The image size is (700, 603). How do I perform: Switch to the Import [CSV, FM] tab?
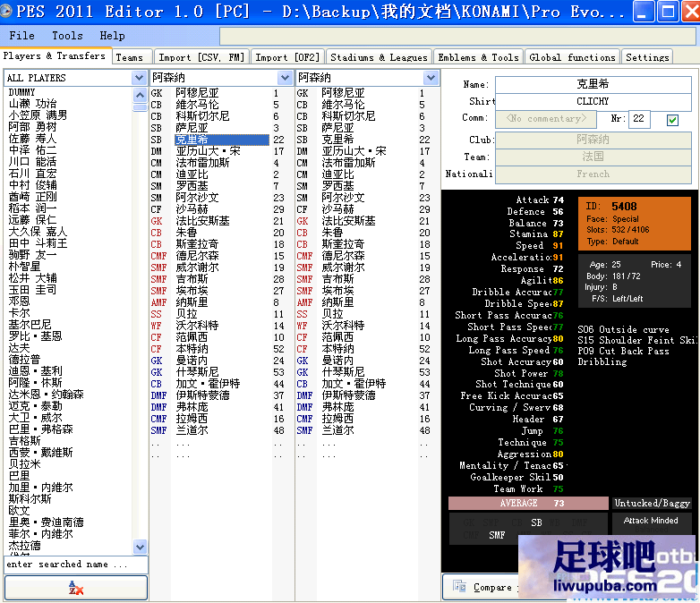tap(201, 57)
